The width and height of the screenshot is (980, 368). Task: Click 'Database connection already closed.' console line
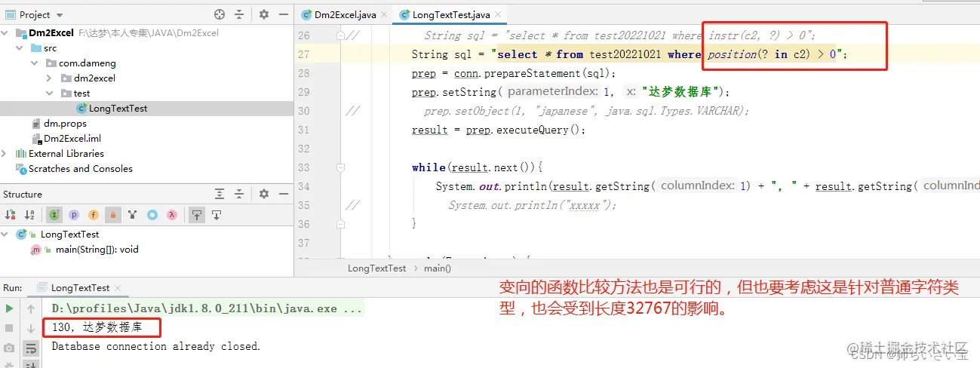(x=155, y=346)
